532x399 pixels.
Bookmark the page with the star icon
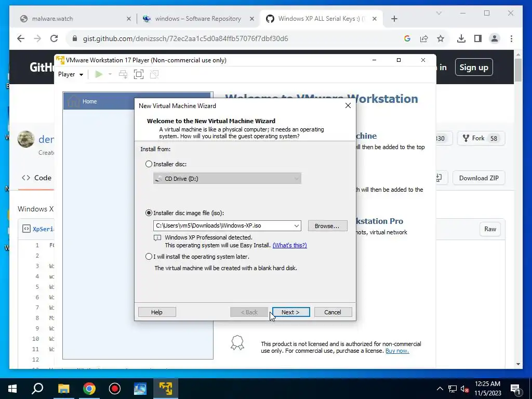click(441, 38)
